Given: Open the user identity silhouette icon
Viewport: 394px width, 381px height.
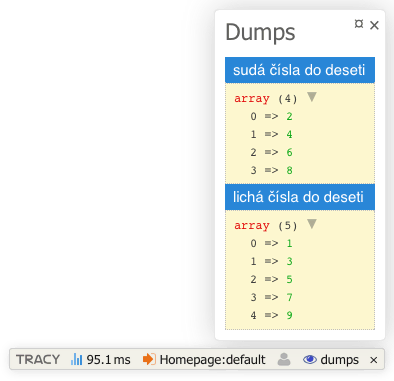Looking at the screenshot, I should click(284, 359).
